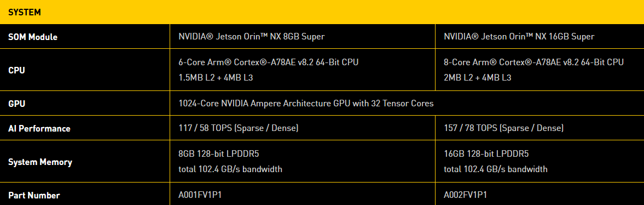Select the GPU row label
The width and height of the screenshot is (644, 205).
tap(16, 104)
